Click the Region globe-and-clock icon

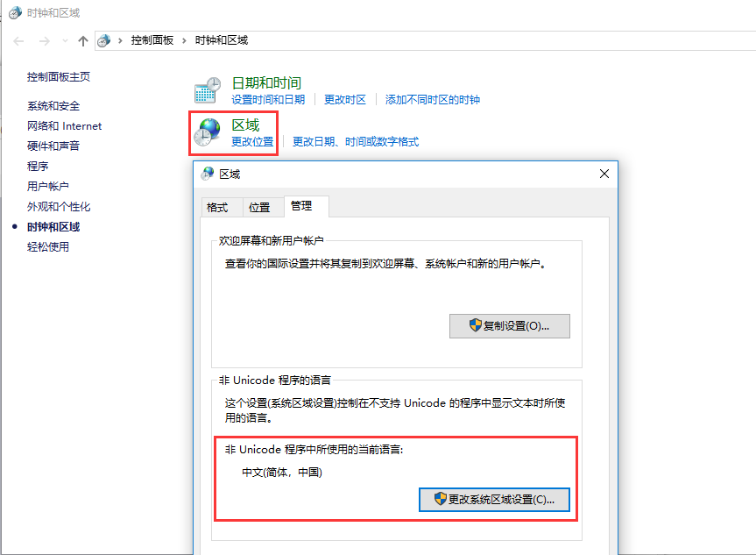click(x=208, y=132)
